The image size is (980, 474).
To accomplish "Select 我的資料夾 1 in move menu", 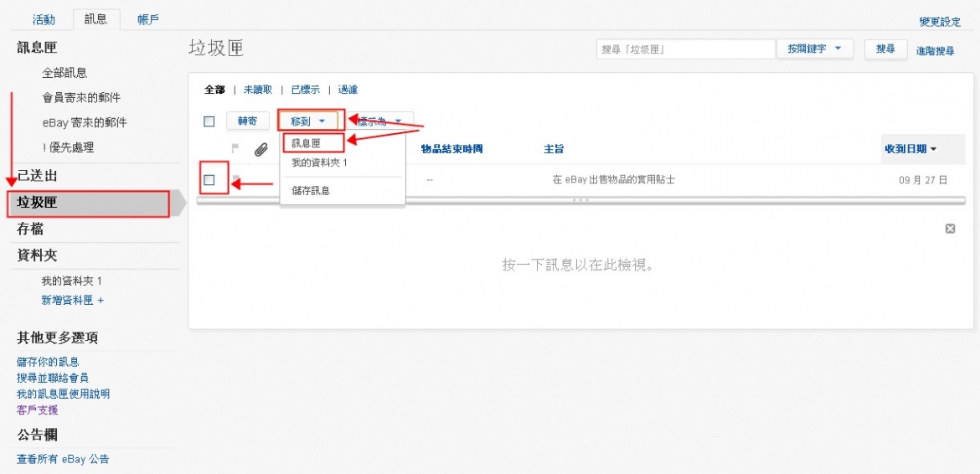I will [319, 162].
